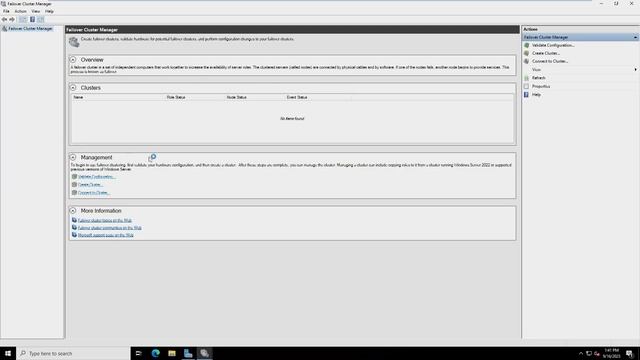Click Refresh in the Actions pane
This screenshot has height=360, width=640.
[538, 78]
